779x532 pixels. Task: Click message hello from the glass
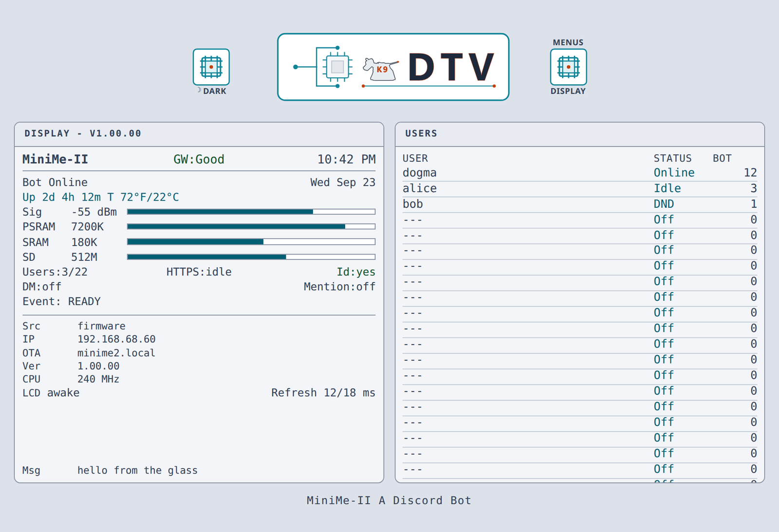(x=137, y=471)
